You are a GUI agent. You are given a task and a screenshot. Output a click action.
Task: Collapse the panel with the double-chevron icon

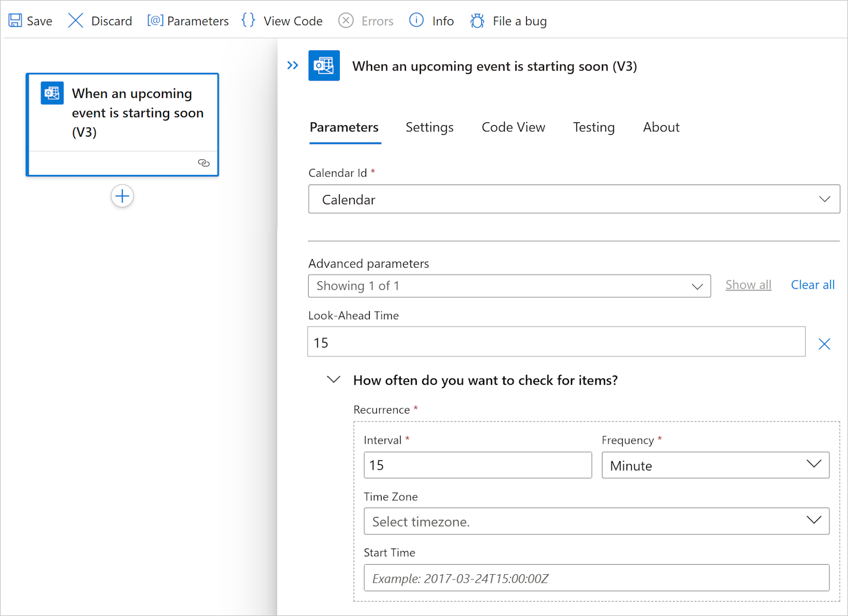(x=293, y=66)
